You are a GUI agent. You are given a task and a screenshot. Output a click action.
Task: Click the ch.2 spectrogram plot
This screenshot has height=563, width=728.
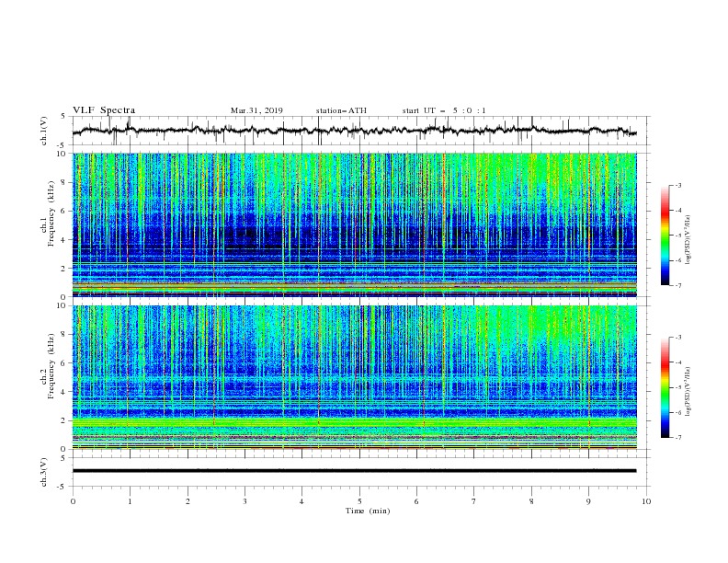[x=354, y=377]
